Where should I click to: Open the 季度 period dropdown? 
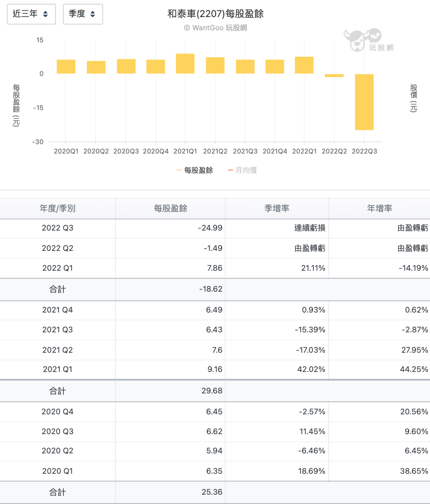tap(83, 14)
